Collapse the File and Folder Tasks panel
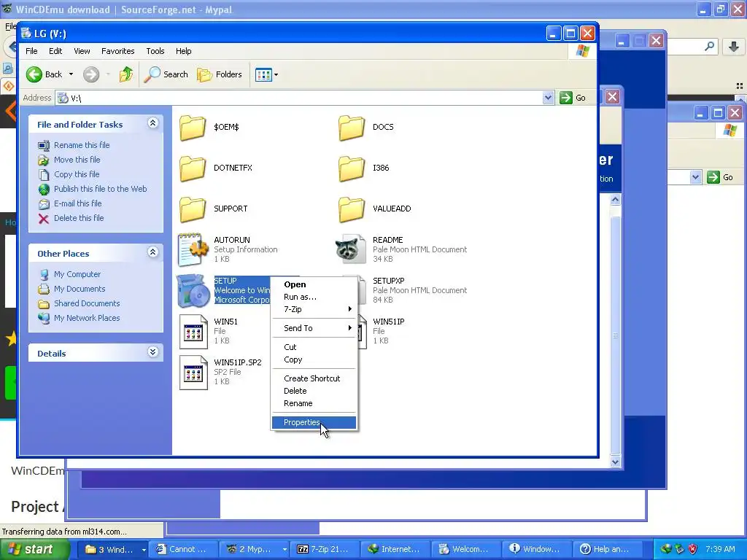This screenshot has height=560, width=747. 152,123
